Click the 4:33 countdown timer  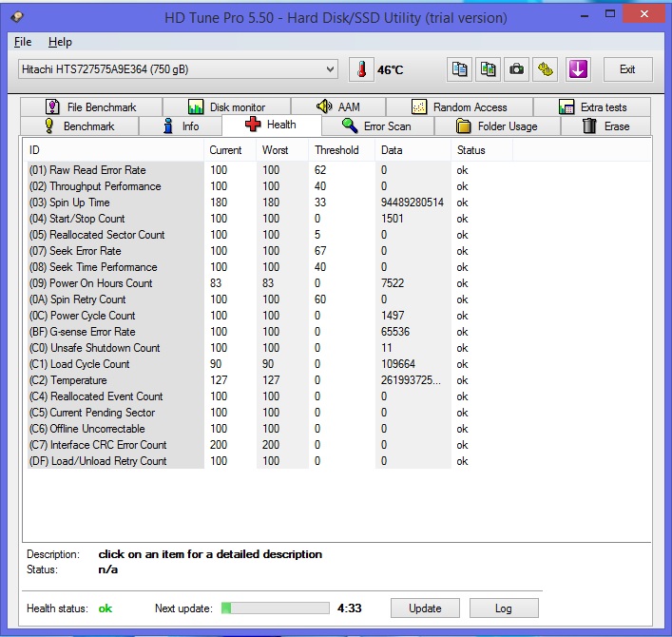(349, 608)
